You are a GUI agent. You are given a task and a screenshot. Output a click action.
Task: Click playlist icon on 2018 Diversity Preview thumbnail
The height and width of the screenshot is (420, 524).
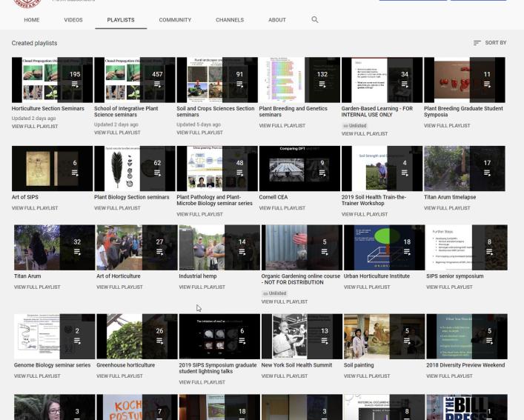click(x=490, y=341)
